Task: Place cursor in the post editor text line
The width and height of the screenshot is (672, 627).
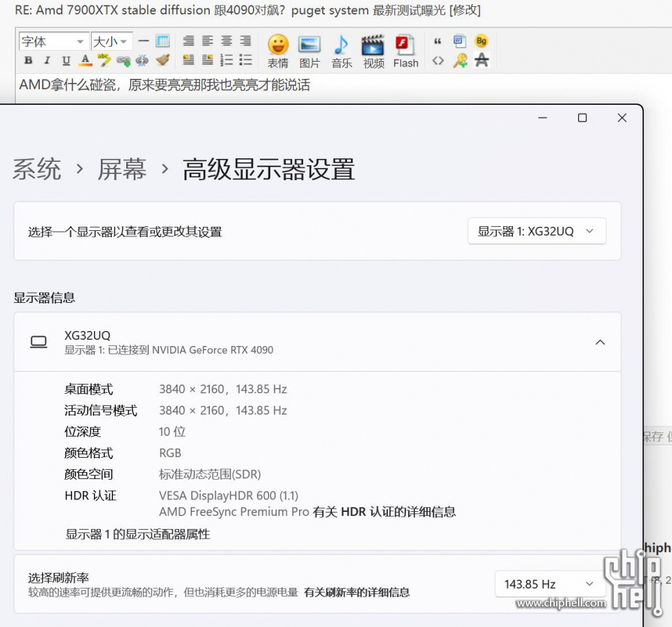Action: 165,85
